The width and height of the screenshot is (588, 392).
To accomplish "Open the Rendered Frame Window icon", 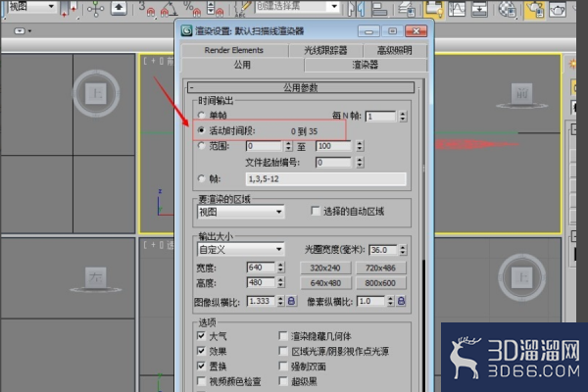I will (x=558, y=9).
